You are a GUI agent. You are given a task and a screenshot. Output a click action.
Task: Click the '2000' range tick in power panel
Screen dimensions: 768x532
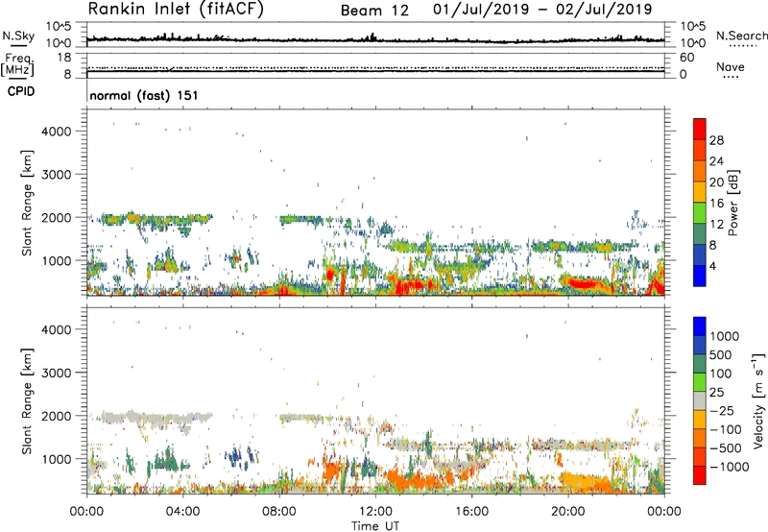click(57, 217)
